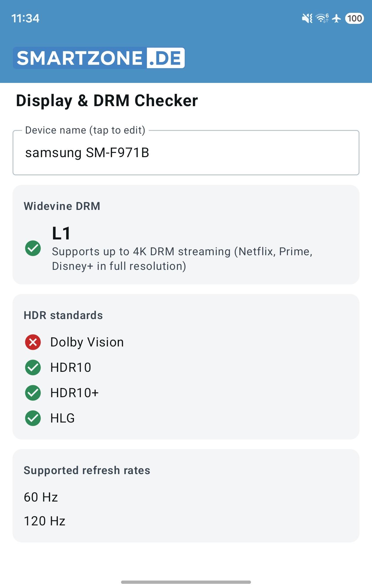Tap the red X beside Dolby Vision
The image size is (372, 588).
click(33, 342)
